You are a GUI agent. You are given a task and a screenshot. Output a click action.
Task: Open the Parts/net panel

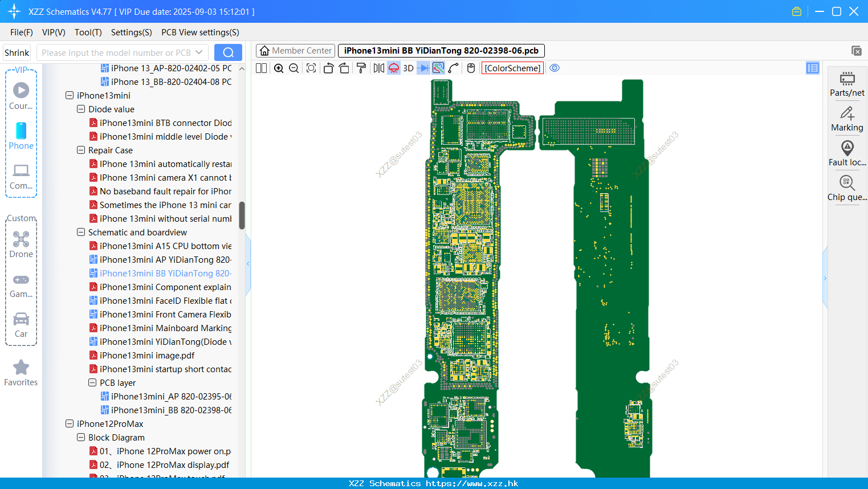(847, 83)
